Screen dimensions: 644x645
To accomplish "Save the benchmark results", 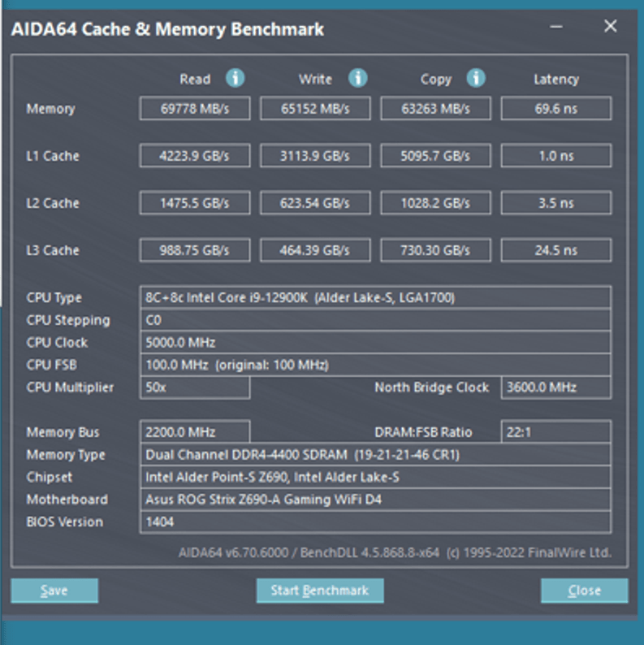I will [x=54, y=591].
